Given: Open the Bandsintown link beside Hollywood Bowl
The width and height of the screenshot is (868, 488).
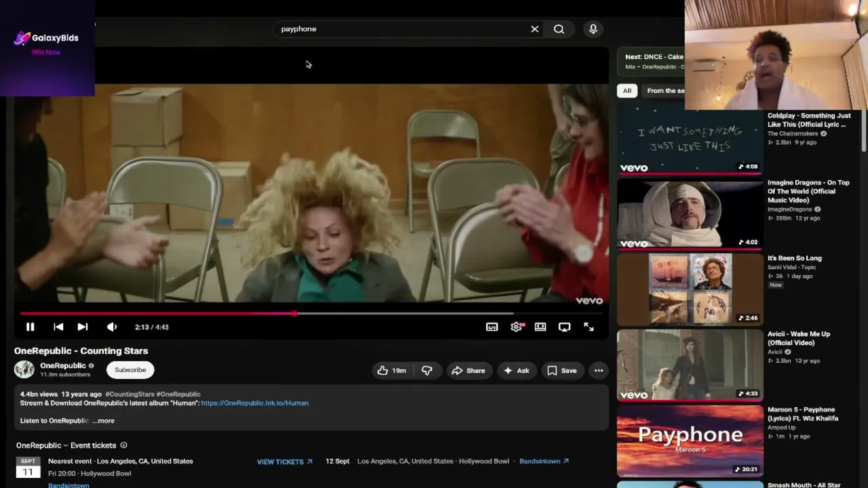Looking at the screenshot, I should (544, 461).
